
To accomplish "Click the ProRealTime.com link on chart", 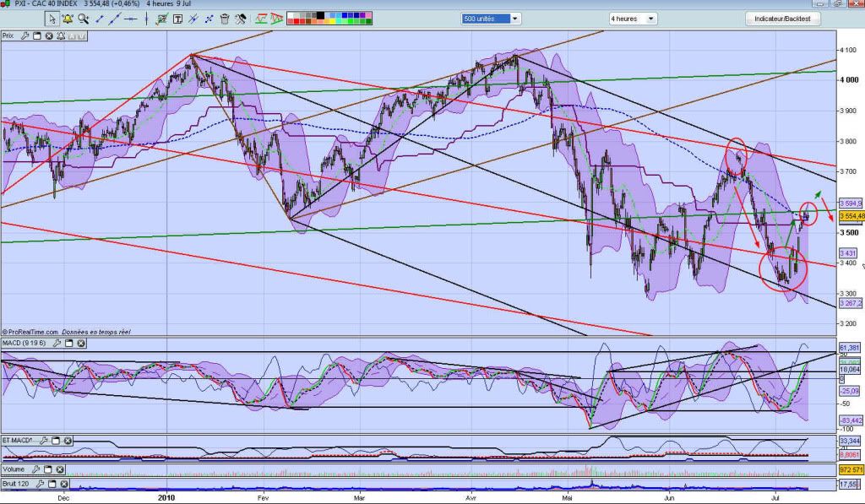I will [x=30, y=332].
